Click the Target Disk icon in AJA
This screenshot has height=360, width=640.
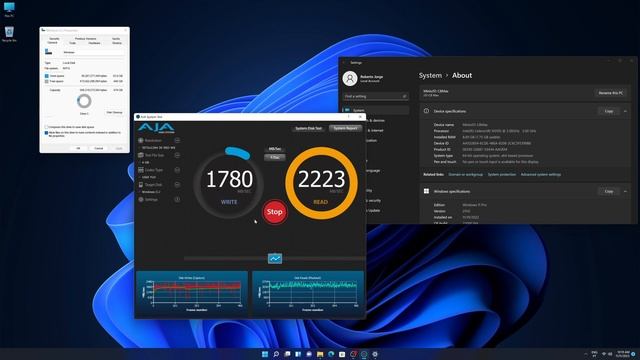click(x=141, y=184)
